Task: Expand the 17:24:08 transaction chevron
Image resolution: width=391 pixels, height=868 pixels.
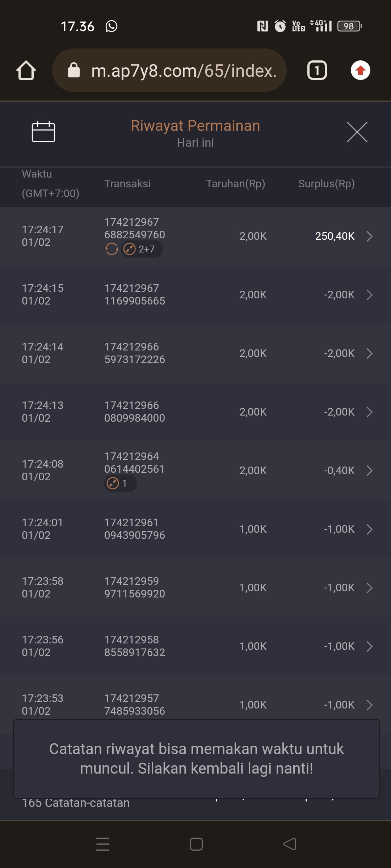Action: (x=369, y=471)
